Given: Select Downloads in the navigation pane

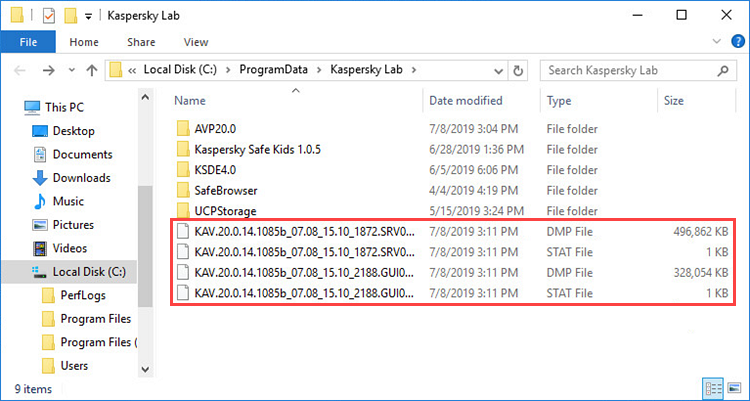Looking at the screenshot, I should (x=81, y=177).
